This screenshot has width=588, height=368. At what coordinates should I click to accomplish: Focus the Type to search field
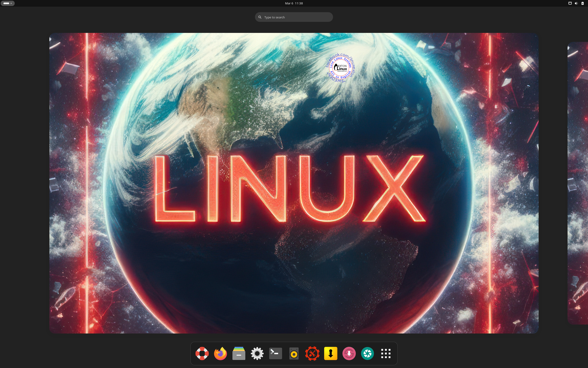294,17
